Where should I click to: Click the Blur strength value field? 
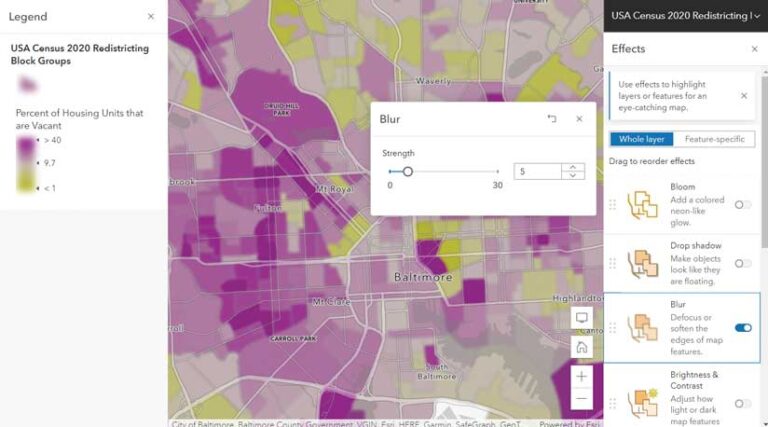(x=537, y=171)
